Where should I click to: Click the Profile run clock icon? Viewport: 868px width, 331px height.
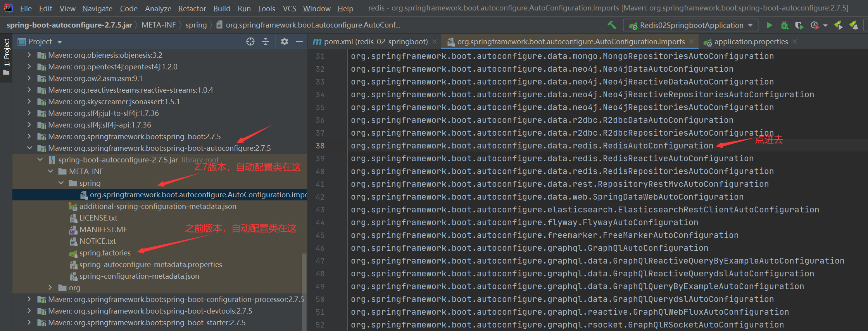815,25
